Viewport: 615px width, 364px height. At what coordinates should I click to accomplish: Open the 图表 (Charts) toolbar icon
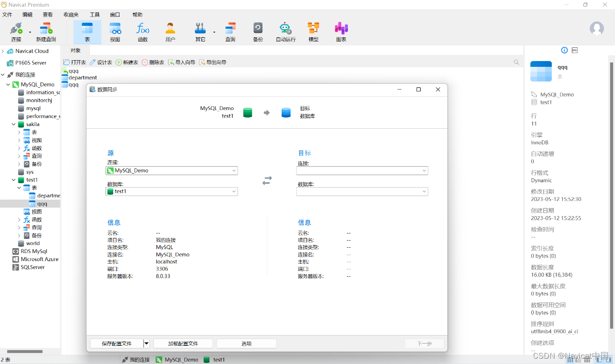pyautogui.click(x=341, y=32)
